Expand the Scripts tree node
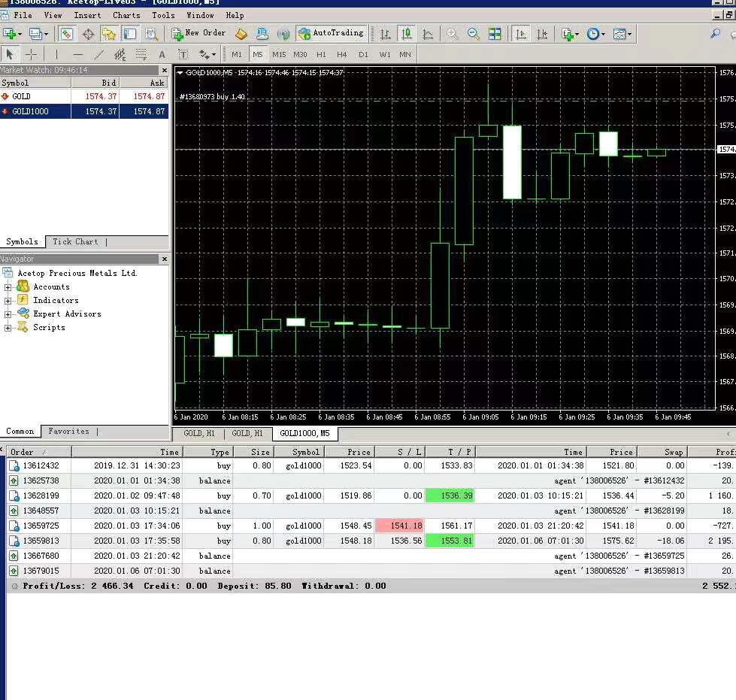The height and width of the screenshot is (700, 736). [x=8, y=328]
